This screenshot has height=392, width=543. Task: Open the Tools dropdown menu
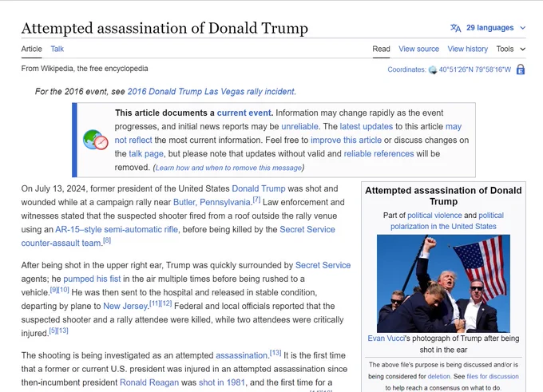(511, 49)
